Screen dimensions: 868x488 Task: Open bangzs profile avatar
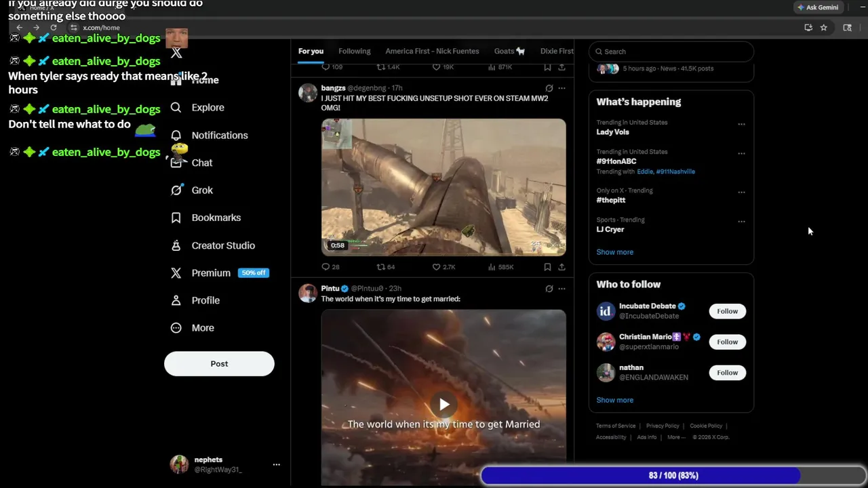click(308, 93)
